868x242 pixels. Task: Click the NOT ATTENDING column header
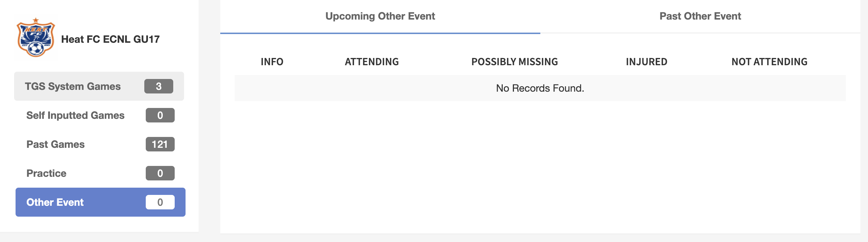770,62
